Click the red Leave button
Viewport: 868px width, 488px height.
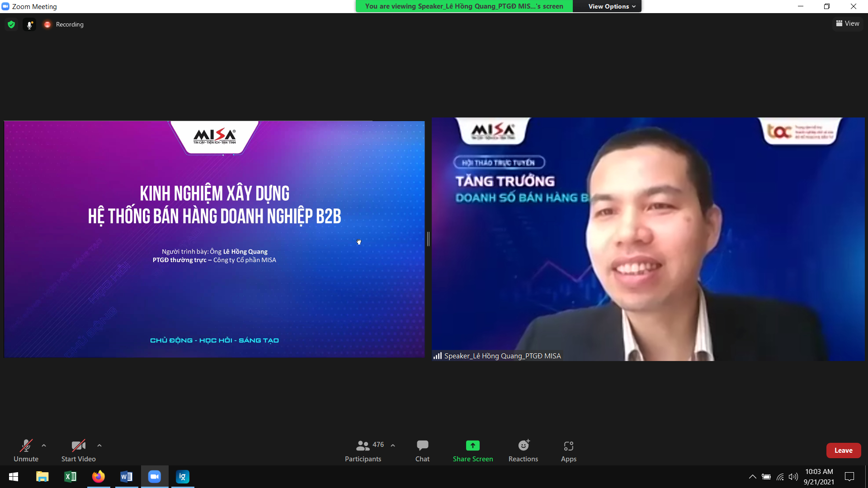pyautogui.click(x=843, y=450)
